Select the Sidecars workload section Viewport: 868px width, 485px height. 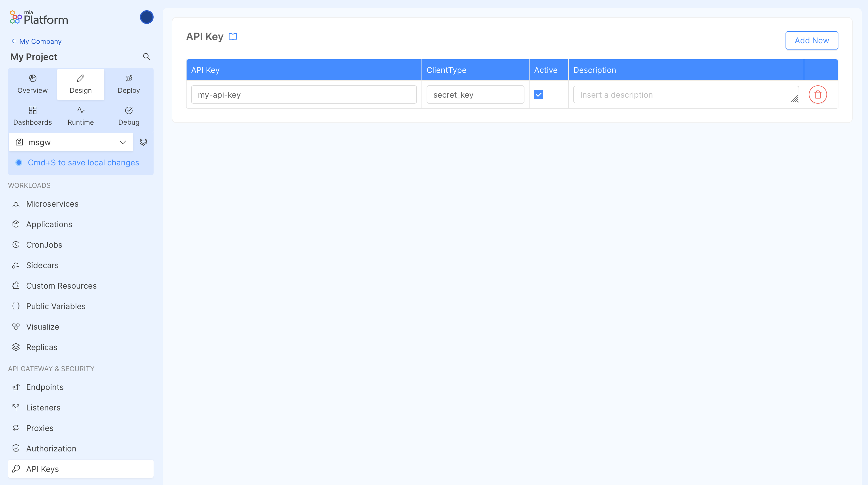tap(42, 265)
